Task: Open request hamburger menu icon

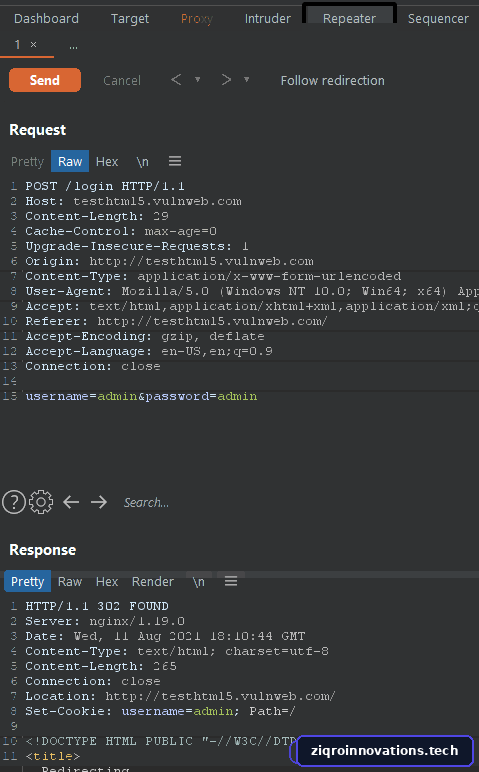Action: pos(175,161)
